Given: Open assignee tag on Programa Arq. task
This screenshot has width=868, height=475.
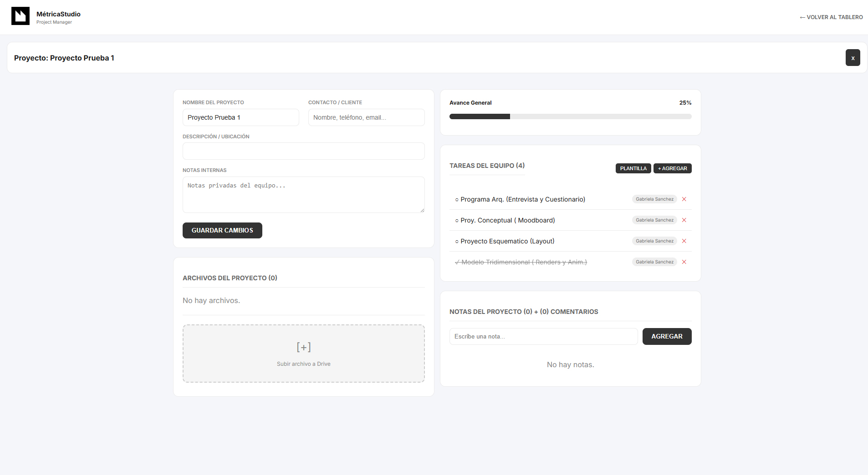Looking at the screenshot, I should [x=654, y=199].
